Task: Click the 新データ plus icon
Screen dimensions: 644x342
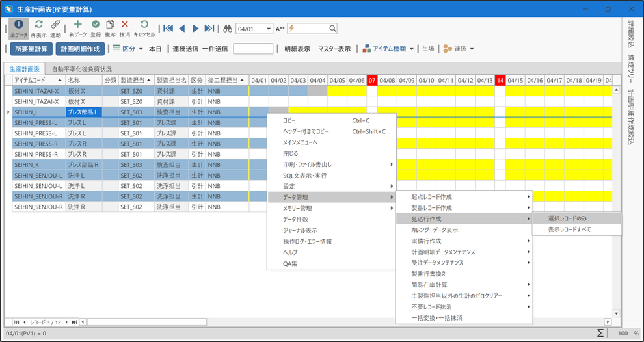Action: 78,24
